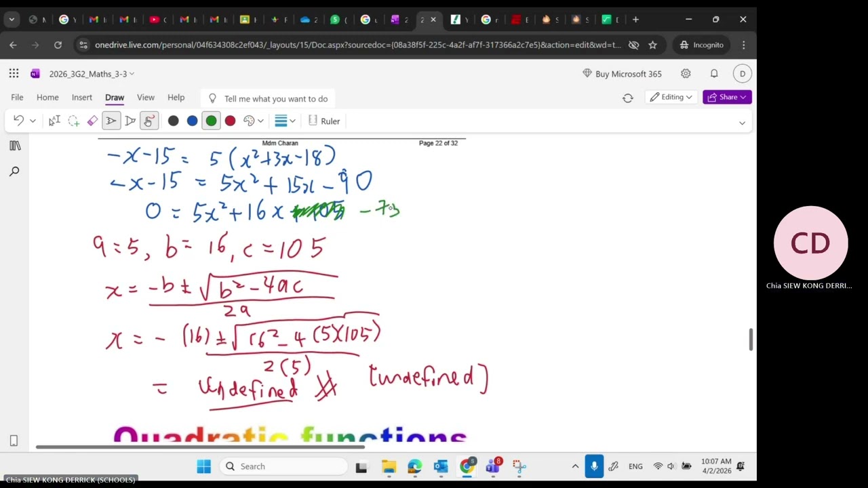Open the tab search dropdown arrow
868x488 pixels.
click(12, 20)
